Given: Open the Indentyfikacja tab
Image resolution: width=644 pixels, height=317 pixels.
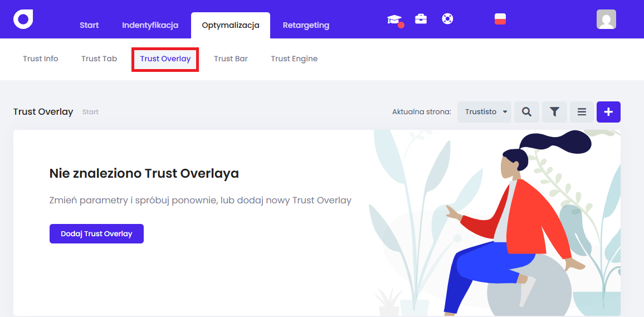Looking at the screenshot, I should coord(150,26).
